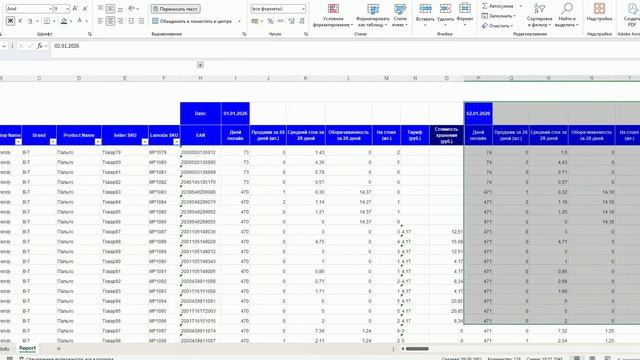Open the Lamoda SKU column filter dropdown
640x360 pixels.
pos(176,142)
